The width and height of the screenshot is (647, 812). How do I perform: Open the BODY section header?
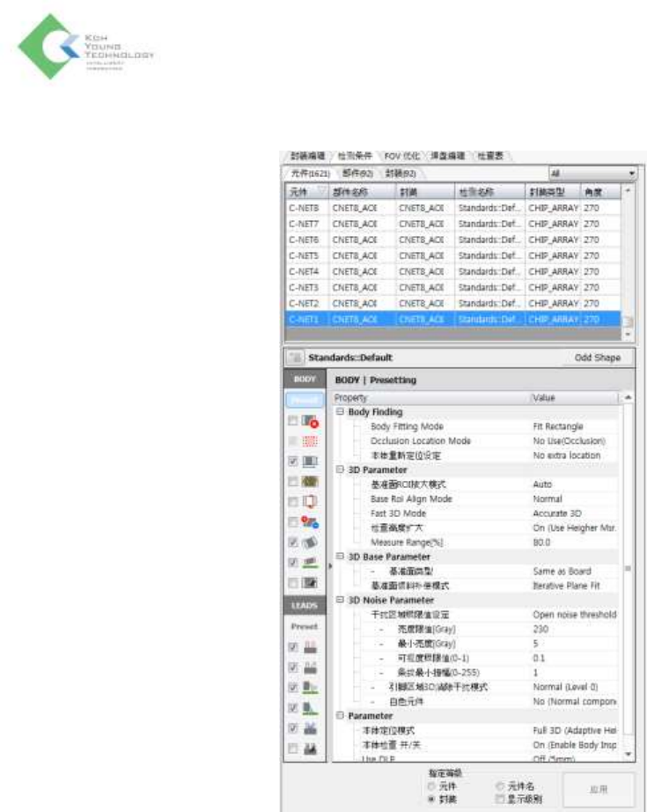click(x=305, y=379)
